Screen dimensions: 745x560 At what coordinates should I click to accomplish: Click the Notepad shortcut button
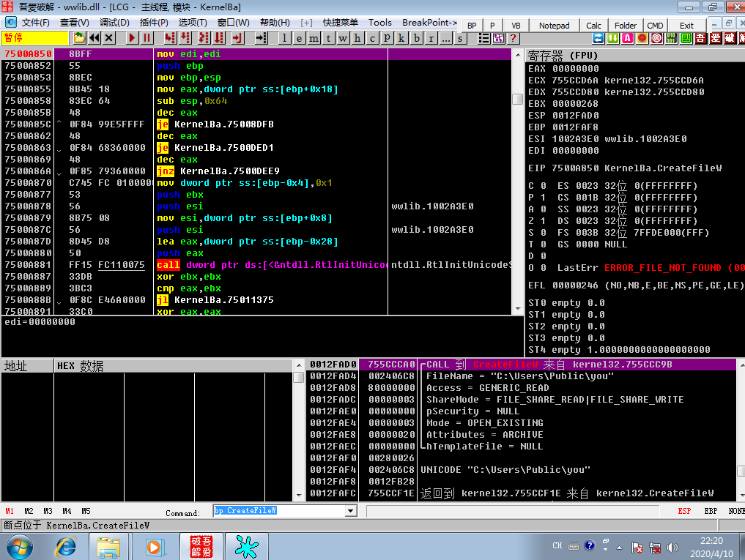[554, 26]
